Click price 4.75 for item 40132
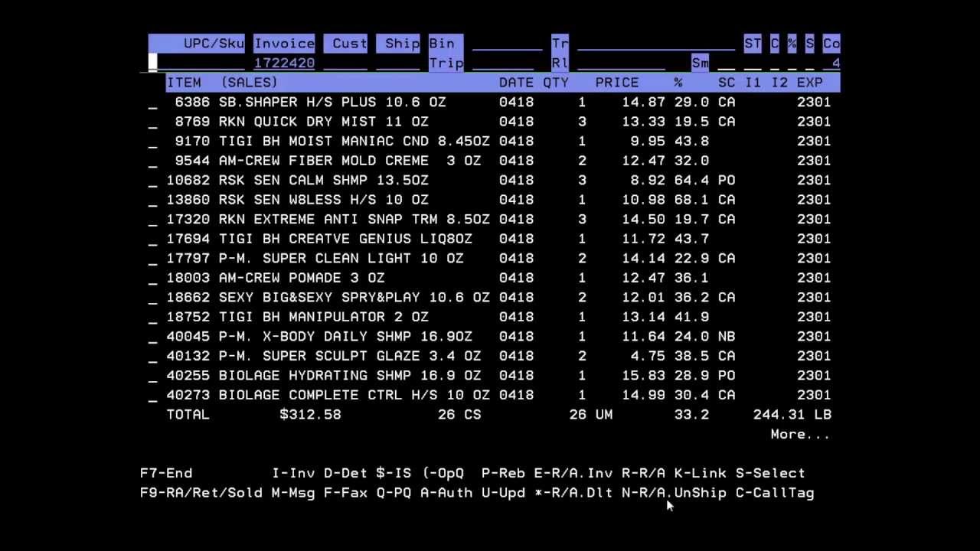980x551 pixels. (648, 356)
